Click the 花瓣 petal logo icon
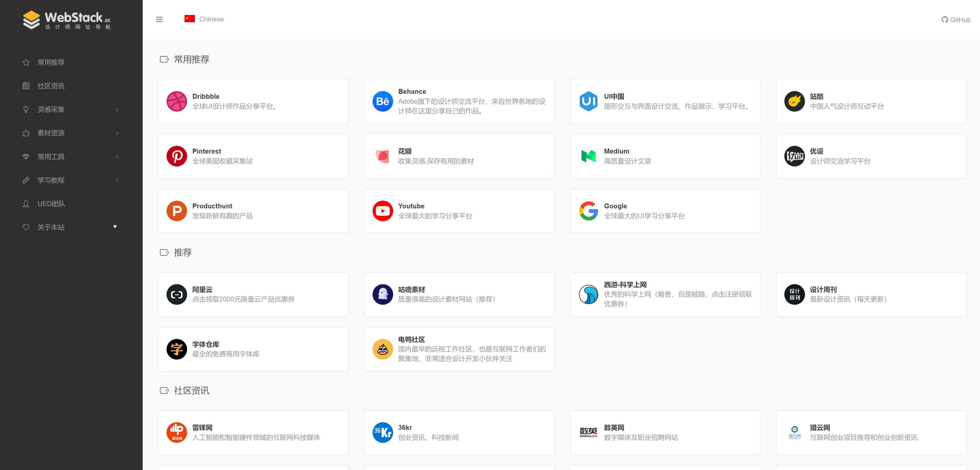980x470 pixels. [382, 156]
